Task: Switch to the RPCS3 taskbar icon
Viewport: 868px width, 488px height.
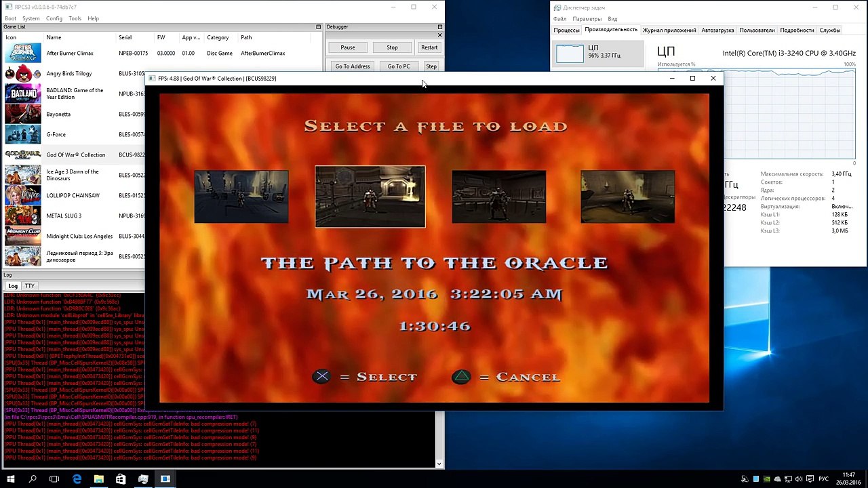Action: point(165,479)
